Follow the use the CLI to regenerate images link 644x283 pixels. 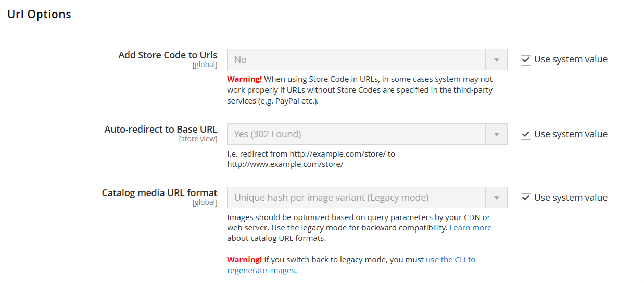point(450,259)
